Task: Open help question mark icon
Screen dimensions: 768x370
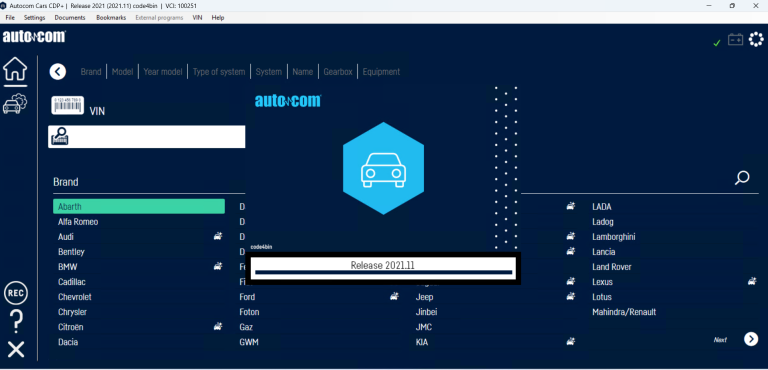Action: click(16, 322)
